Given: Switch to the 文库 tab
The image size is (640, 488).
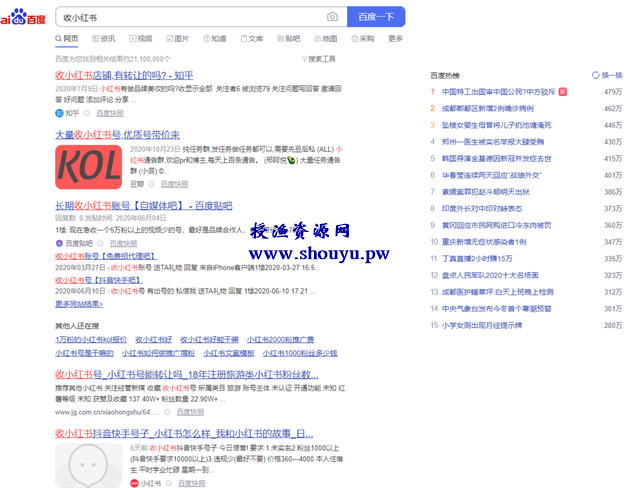Looking at the screenshot, I should point(252,39).
